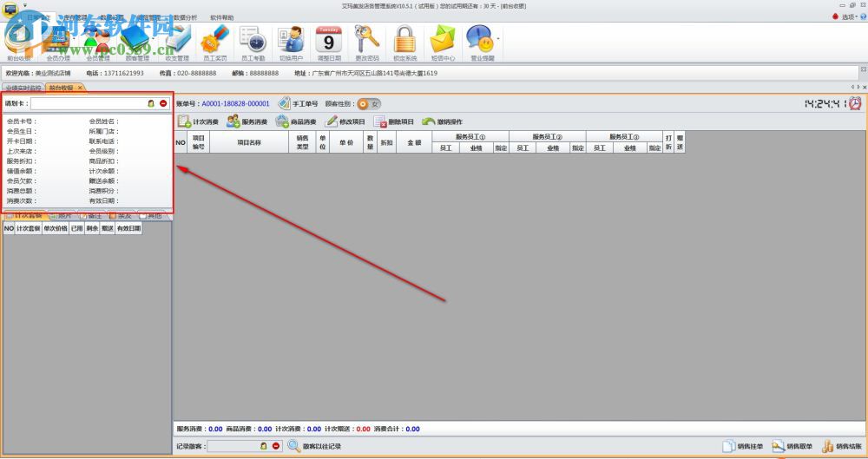Click the 金额 column header
The width and height of the screenshot is (868, 459).
click(414, 142)
